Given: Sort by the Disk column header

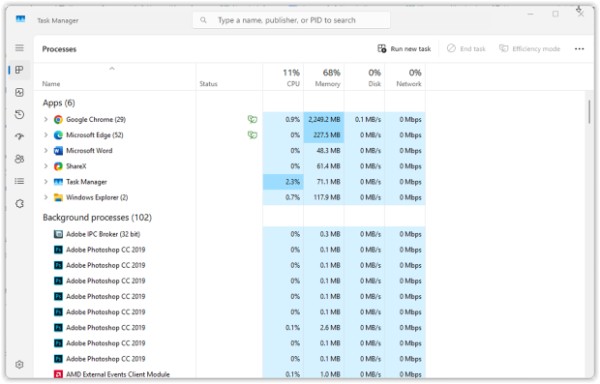Looking at the screenshot, I should [x=365, y=78].
